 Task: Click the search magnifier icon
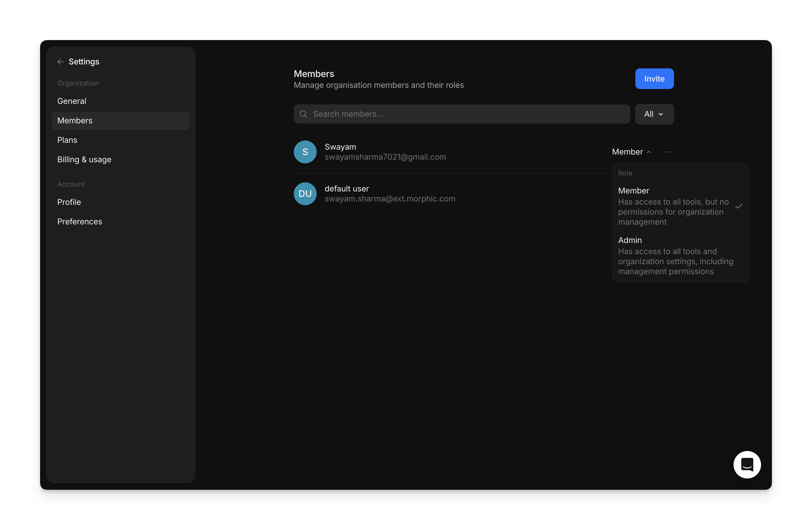point(303,114)
